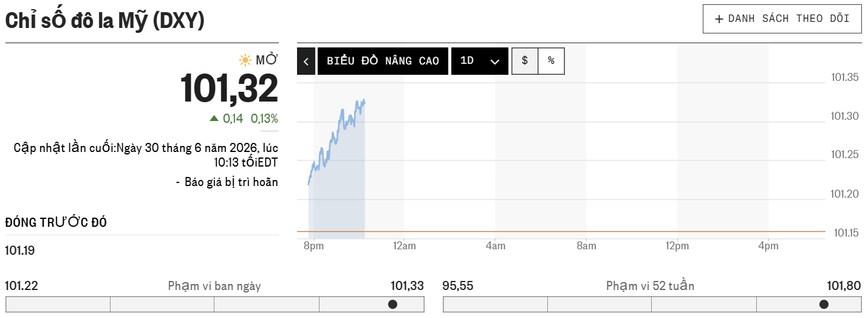Click the left chevron collapse arrow on chart
The width and height of the screenshot is (868, 318).
coord(306,61)
